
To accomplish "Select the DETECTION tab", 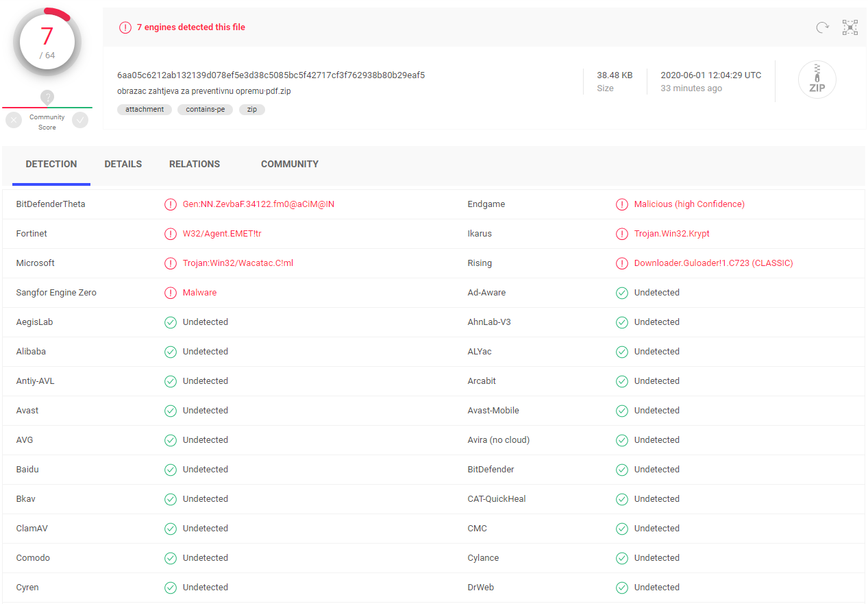I will [51, 165].
